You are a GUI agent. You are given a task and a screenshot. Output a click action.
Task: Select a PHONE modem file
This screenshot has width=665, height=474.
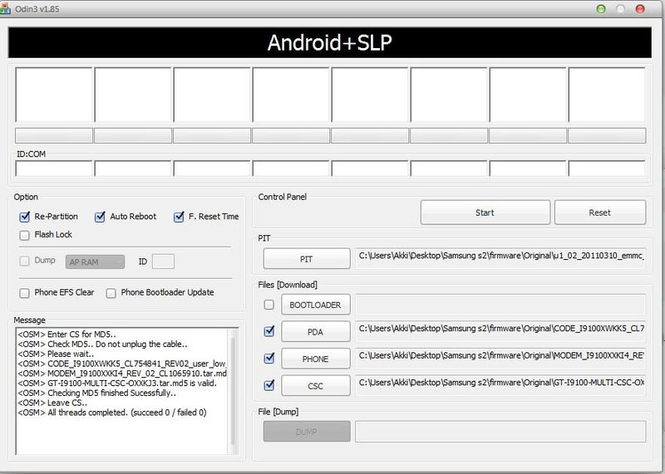click(x=316, y=359)
